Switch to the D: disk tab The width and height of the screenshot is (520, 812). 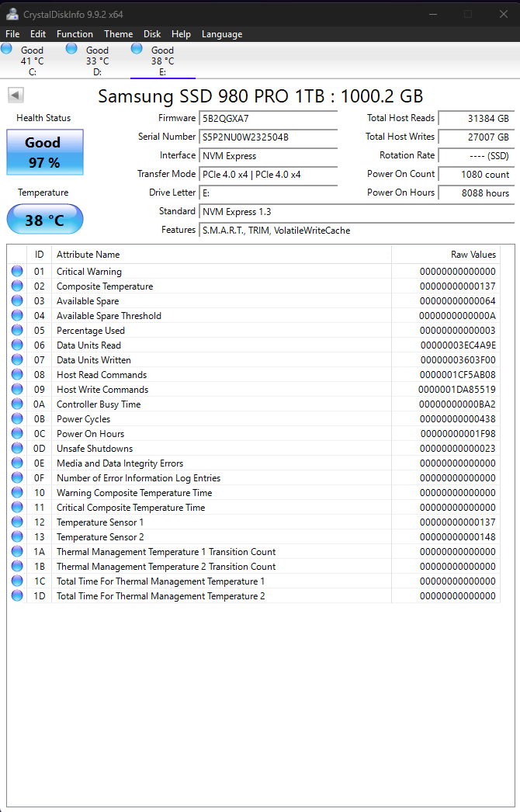[x=97, y=61]
